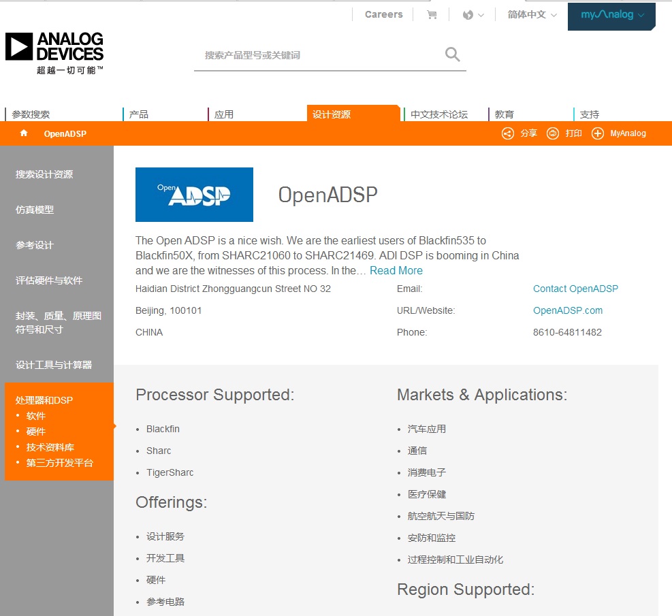Click the 设计服务 offerings item
This screenshot has height=616, width=672.
click(165, 536)
